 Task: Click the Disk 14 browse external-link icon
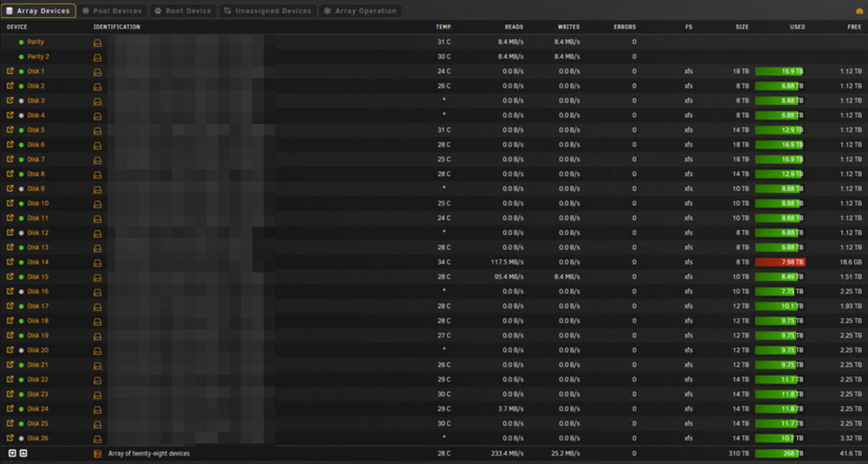click(10, 262)
